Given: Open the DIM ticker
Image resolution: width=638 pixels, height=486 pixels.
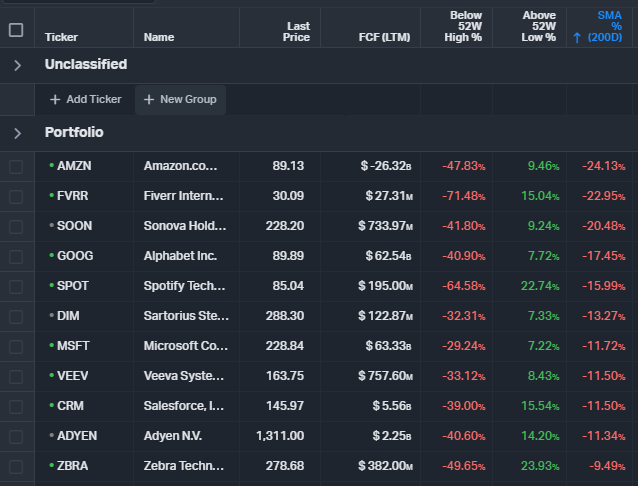Looking at the screenshot, I should pos(68,316).
